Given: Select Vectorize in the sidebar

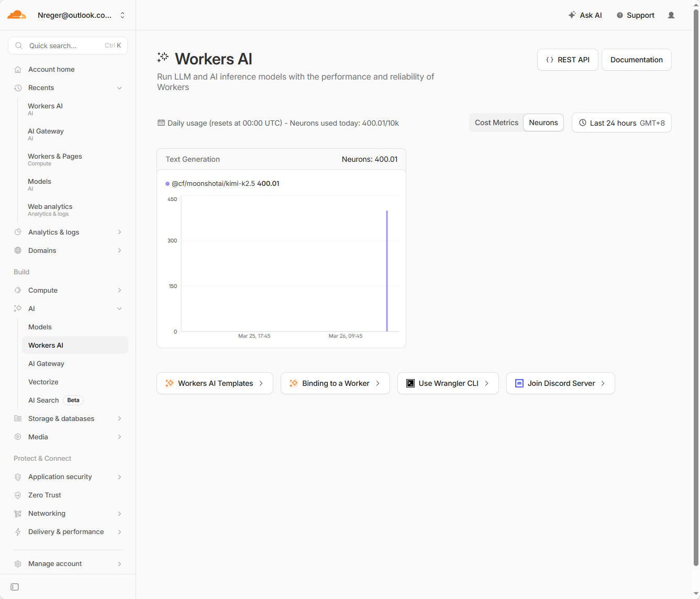Looking at the screenshot, I should pos(43,382).
